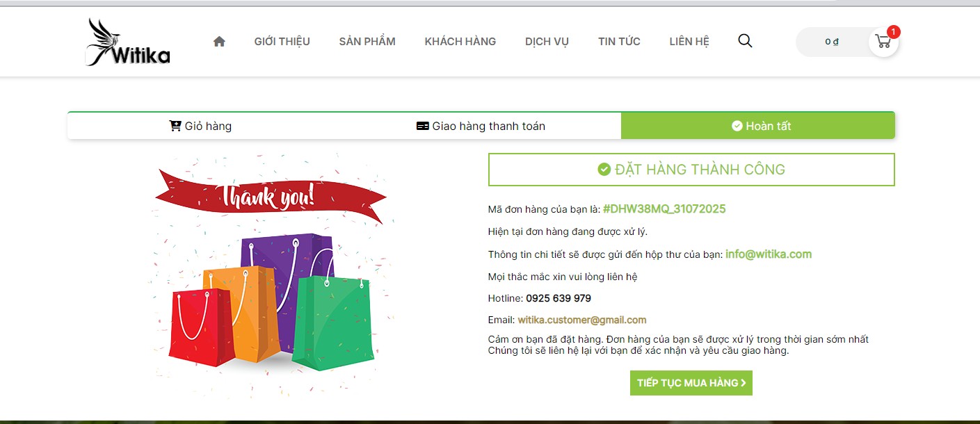Click TIẾP TỤC MUA HÀNG button
Screen dimensions: 980x424
(x=691, y=383)
